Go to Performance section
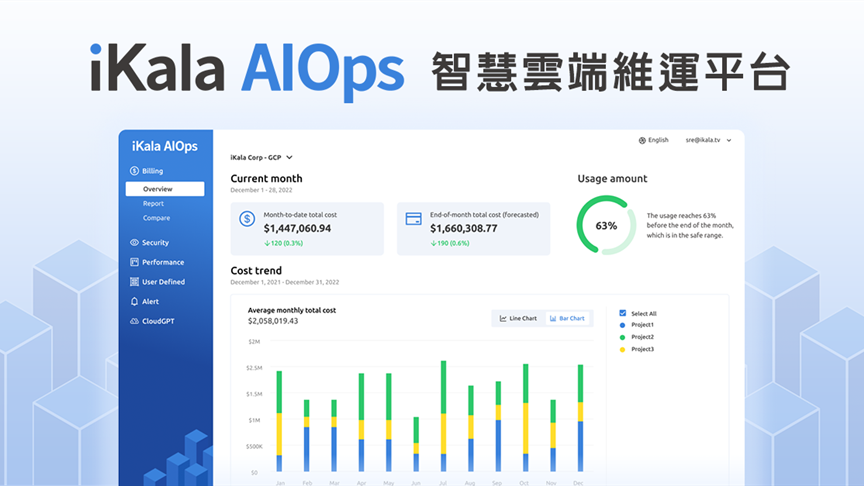Viewport: 864px width, 486px height. click(157, 262)
